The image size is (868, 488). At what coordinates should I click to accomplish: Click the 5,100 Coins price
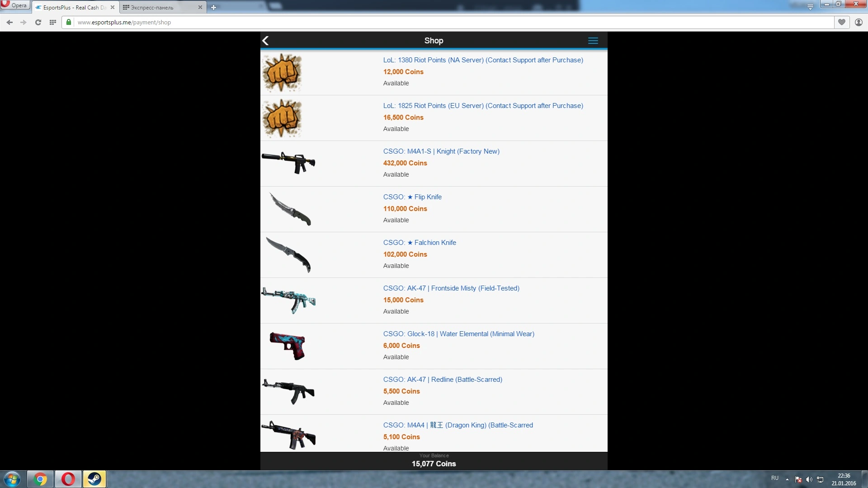click(x=401, y=437)
